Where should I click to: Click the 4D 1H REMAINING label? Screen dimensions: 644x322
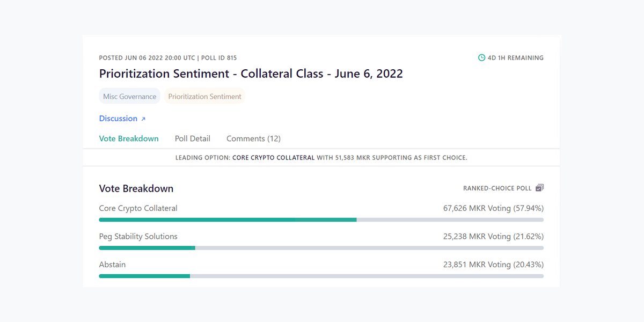point(515,58)
